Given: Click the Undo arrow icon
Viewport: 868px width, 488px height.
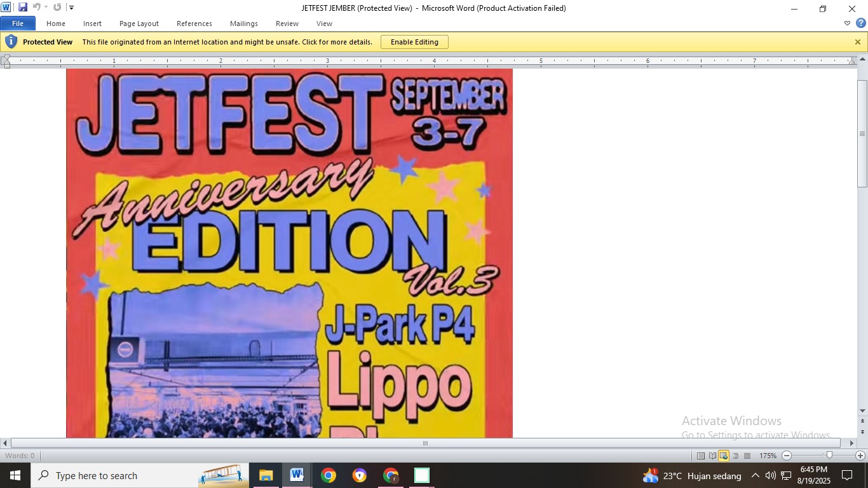Looking at the screenshot, I should (x=36, y=8).
